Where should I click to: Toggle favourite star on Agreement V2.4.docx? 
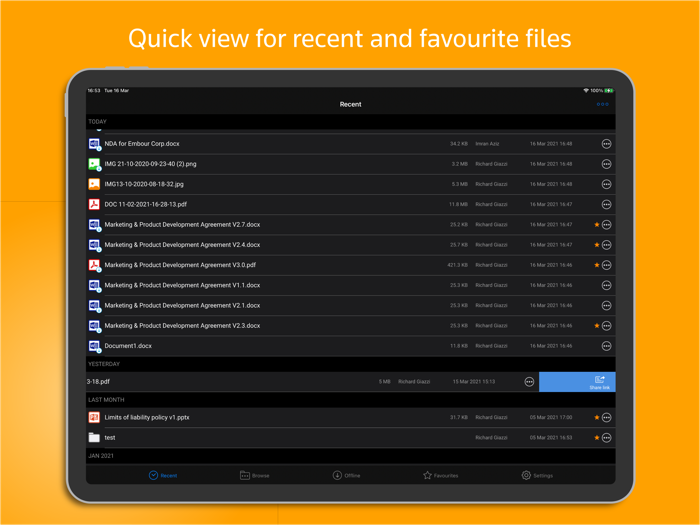coord(596,245)
